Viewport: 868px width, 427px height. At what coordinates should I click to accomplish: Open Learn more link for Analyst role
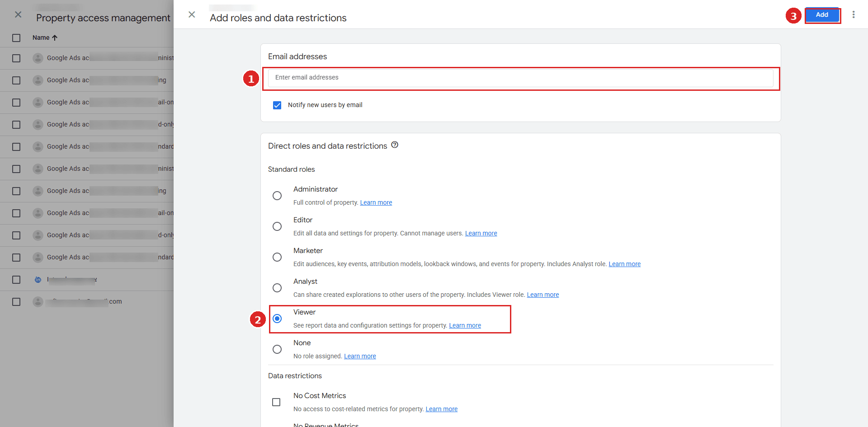pos(543,295)
